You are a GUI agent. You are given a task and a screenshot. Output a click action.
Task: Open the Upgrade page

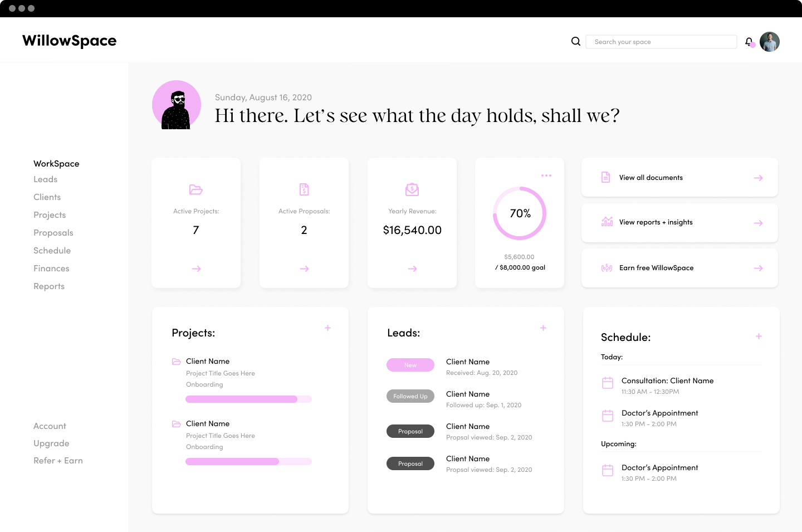point(51,443)
